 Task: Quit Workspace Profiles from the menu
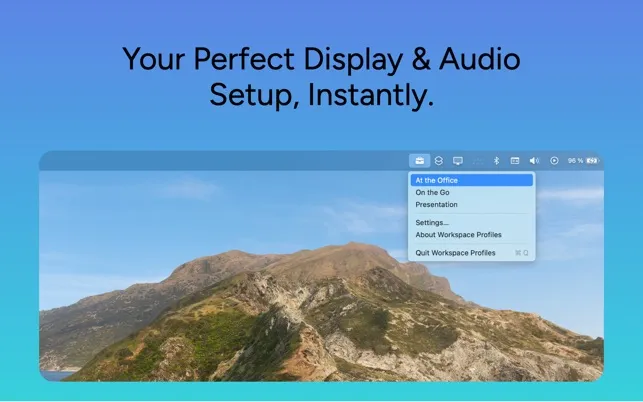(456, 253)
